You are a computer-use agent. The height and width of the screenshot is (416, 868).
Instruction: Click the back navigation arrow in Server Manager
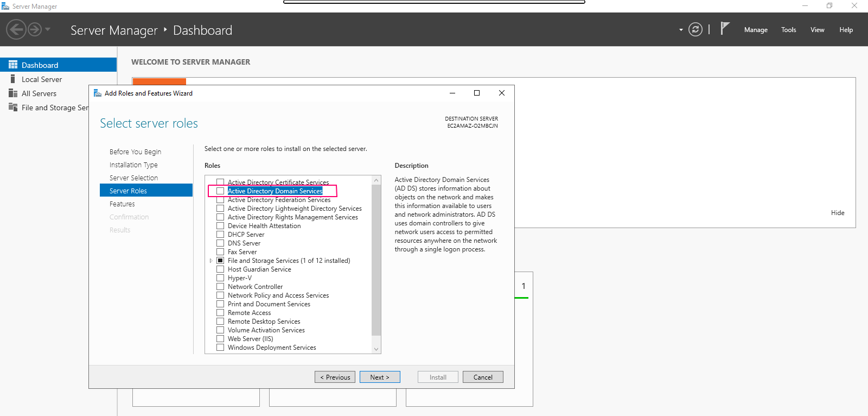(x=16, y=29)
